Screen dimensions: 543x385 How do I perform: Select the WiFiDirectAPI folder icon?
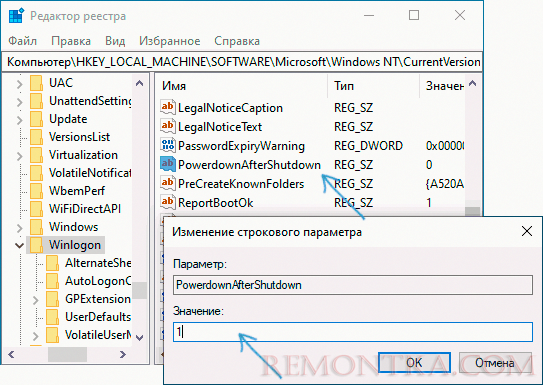click(x=36, y=209)
